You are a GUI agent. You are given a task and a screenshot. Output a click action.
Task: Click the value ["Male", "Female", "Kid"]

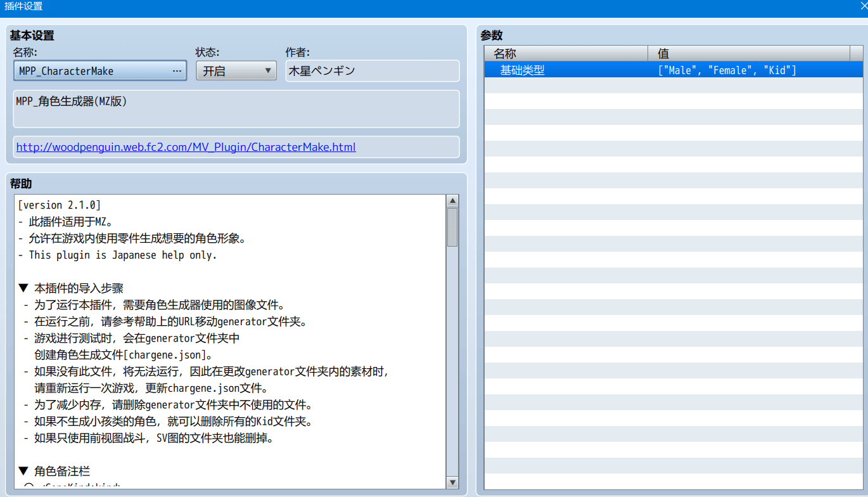click(727, 70)
